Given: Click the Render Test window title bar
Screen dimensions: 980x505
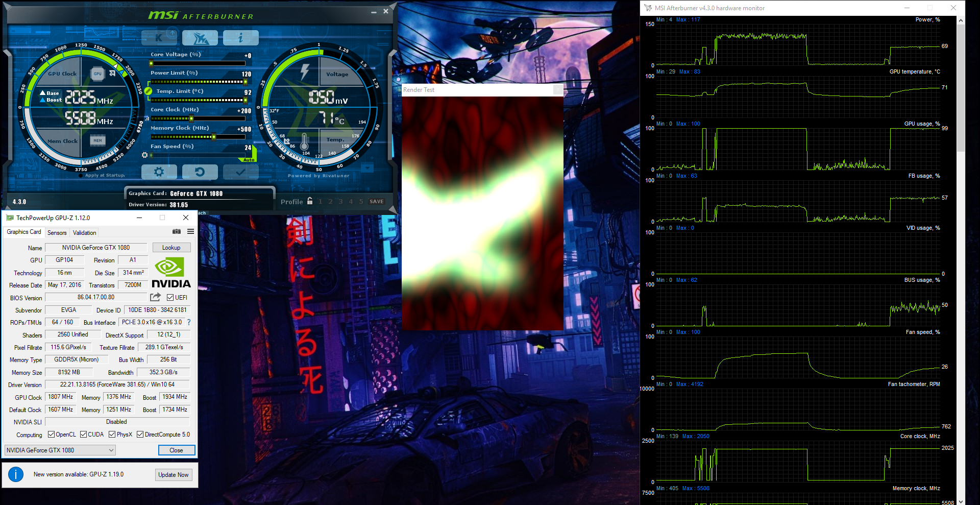Looking at the screenshot, I should click(x=482, y=90).
